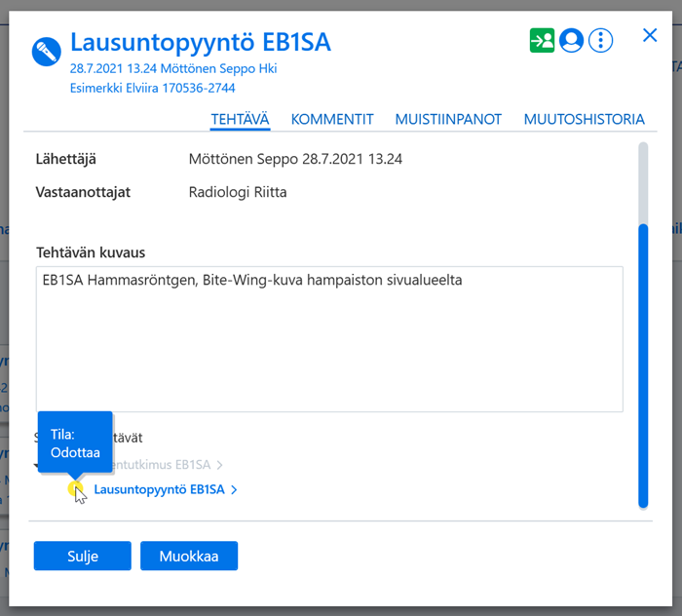Click chevron after the greyed EB1SA task
Screen dimensions: 682x616
[219, 465]
